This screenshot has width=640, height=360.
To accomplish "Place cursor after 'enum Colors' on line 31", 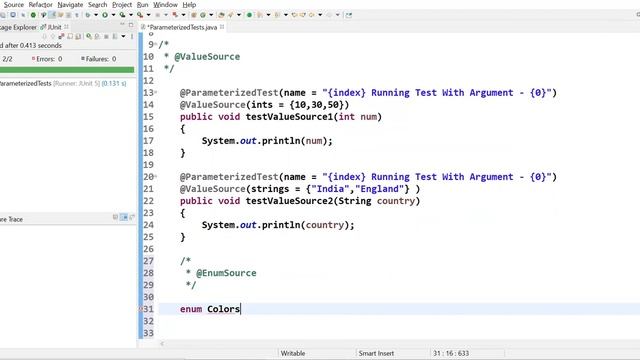I will pos(240,309).
